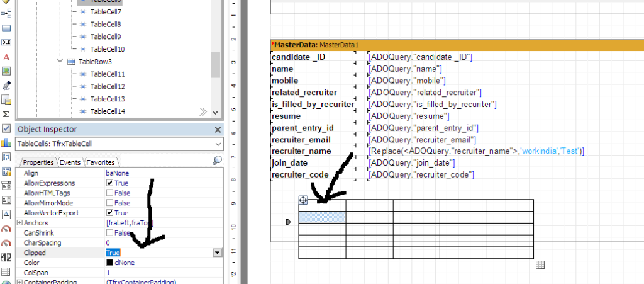Select TableRow3 in the report tree

point(96,62)
